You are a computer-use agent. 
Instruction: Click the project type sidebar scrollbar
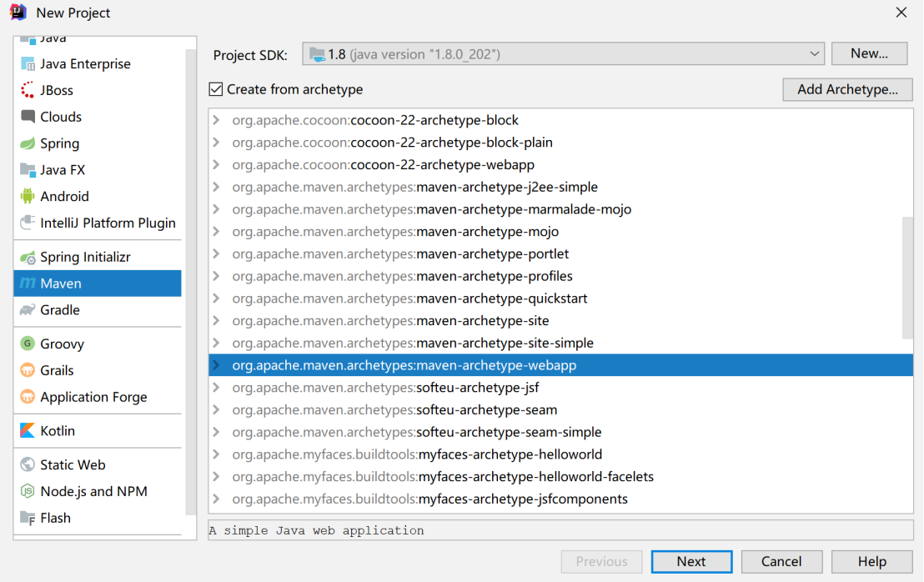(x=190, y=283)
